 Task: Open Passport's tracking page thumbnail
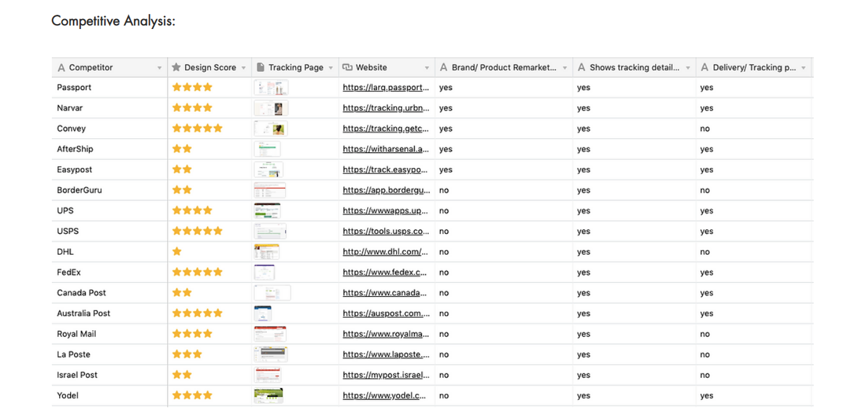[x=271, y=88]
